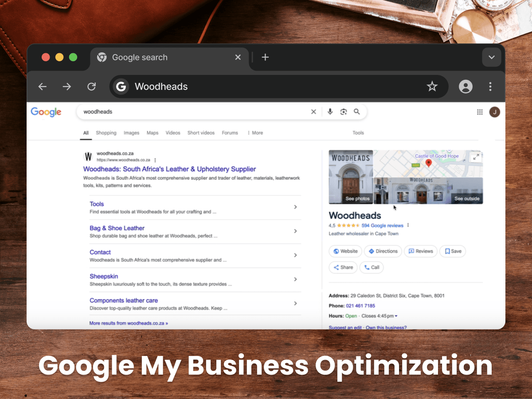Open the Components leather care sitelink
532x399 pixels.
pyautogui.click(x=124, y=300)
